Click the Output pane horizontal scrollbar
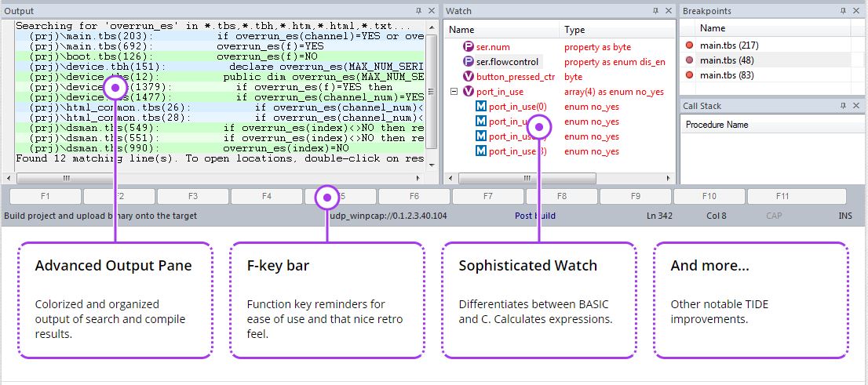868x385 pixels. point(220,178)
